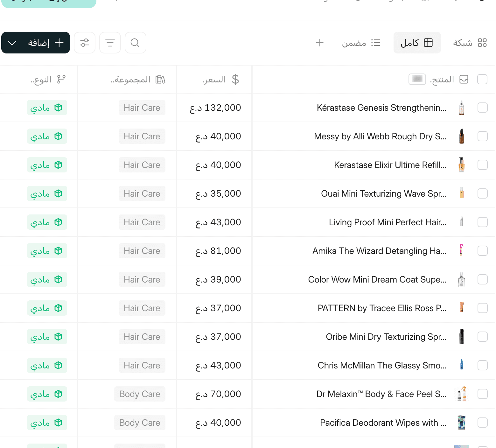Switch to the مضمن view tab
The image size is (496, 448).
point(361,43)
